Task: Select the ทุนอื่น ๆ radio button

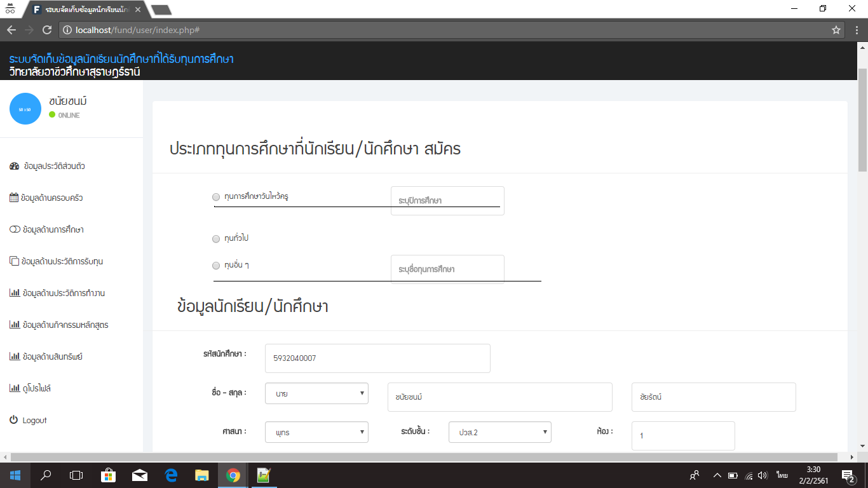Action: 216,266
